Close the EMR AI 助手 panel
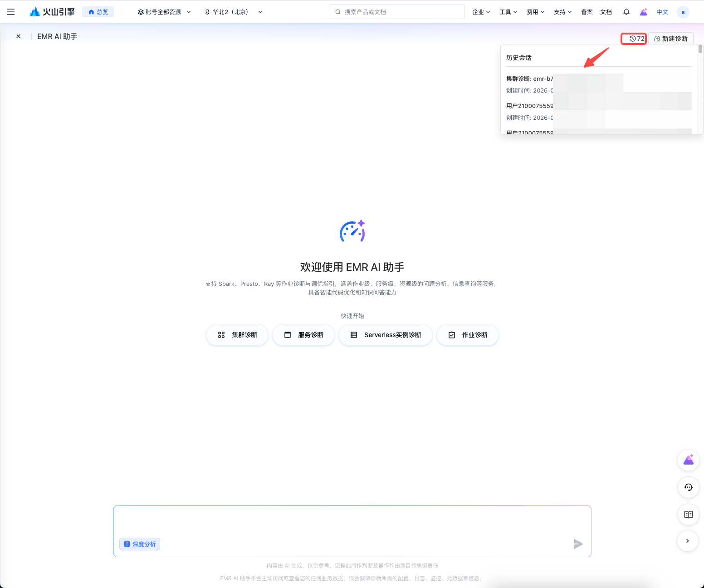The width and height of the screenshot is (704, 588). coord(19,36)
